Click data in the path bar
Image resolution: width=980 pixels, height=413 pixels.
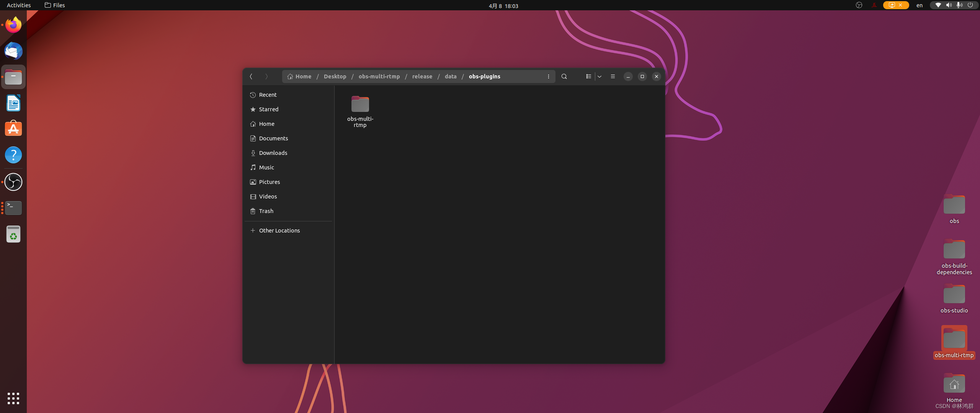click(x=451, y=76)
